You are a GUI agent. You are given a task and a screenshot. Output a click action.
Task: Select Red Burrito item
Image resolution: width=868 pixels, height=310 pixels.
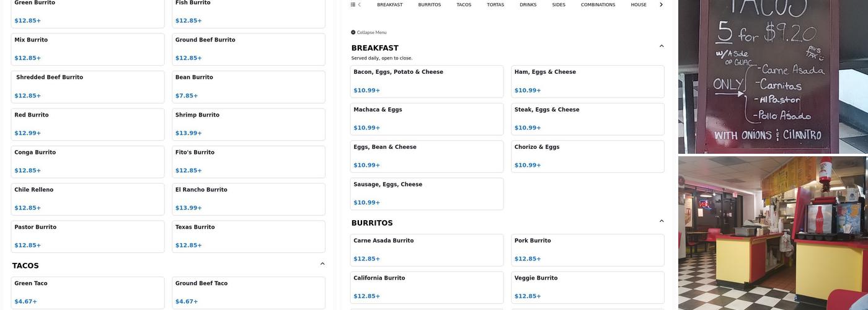coord(87,125)
